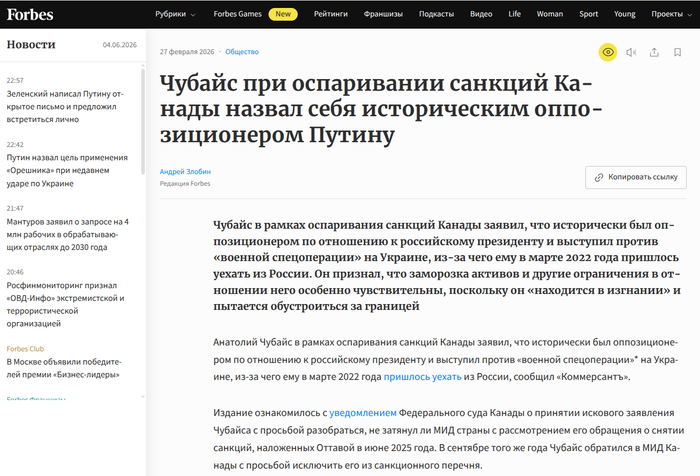700x476 pixels.
Task: Click the Forbes logo
Action: tap(30, 14)
